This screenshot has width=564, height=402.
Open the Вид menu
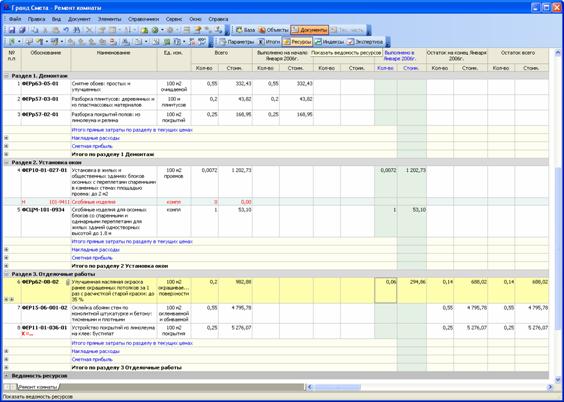(56, 19)
